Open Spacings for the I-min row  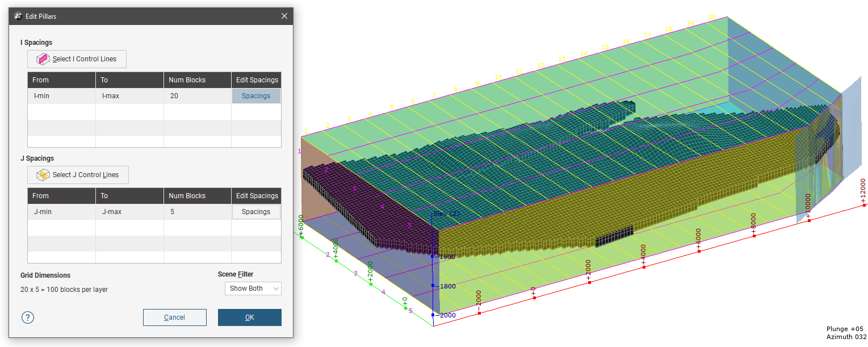coord(256,96)
